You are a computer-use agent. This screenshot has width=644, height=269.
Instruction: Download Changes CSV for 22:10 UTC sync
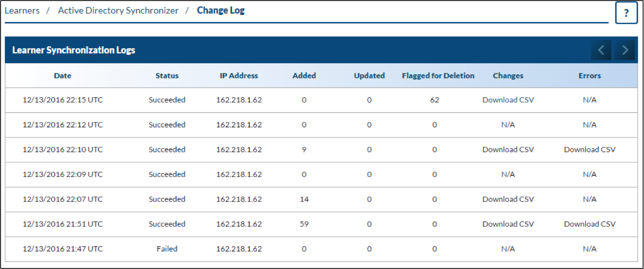click(x=508, y=149)
